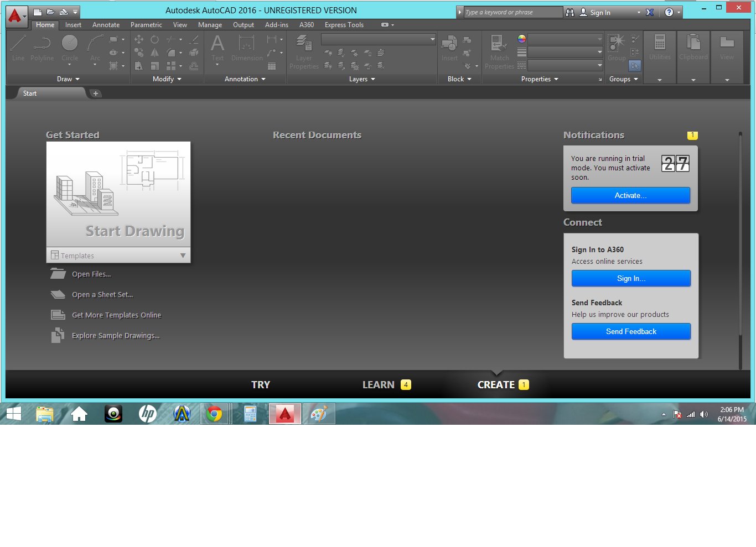This screenshot has width=756, height=547.
Task: Open the Templates dropdown under Start Drawing
Action: pyautogui.click(x=118, y=256)
